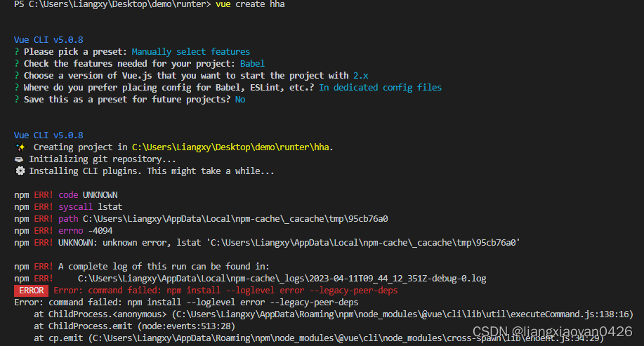644x346 pixels.
Task: Click the debug-0.log file path
Action: (x=282, y=279)
